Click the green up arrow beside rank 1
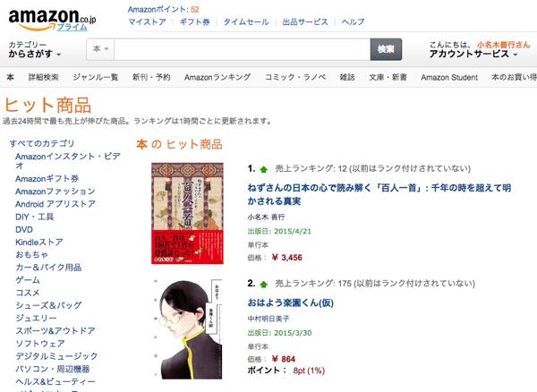The width and height of the screenshot is (537, 392). (x=263, y=169)
